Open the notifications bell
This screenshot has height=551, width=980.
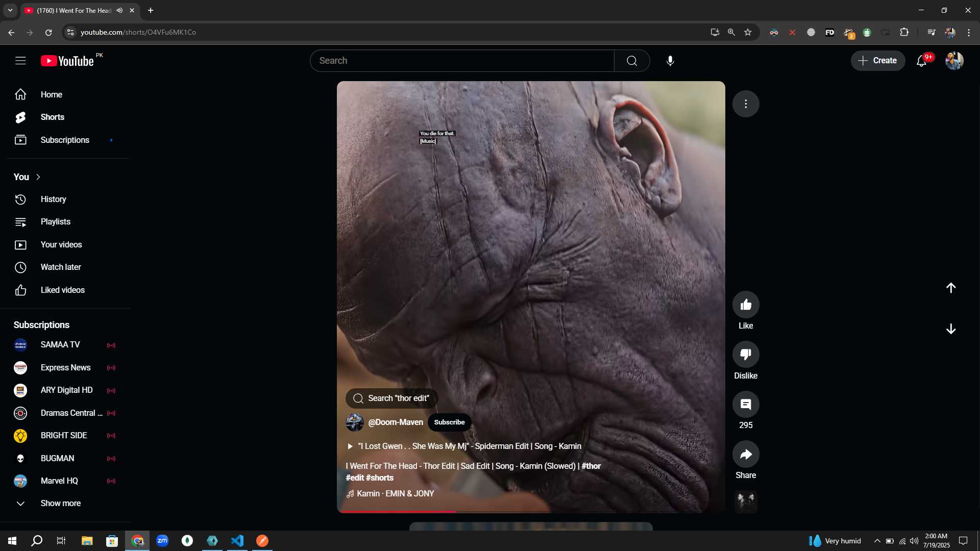click(922, 61)
